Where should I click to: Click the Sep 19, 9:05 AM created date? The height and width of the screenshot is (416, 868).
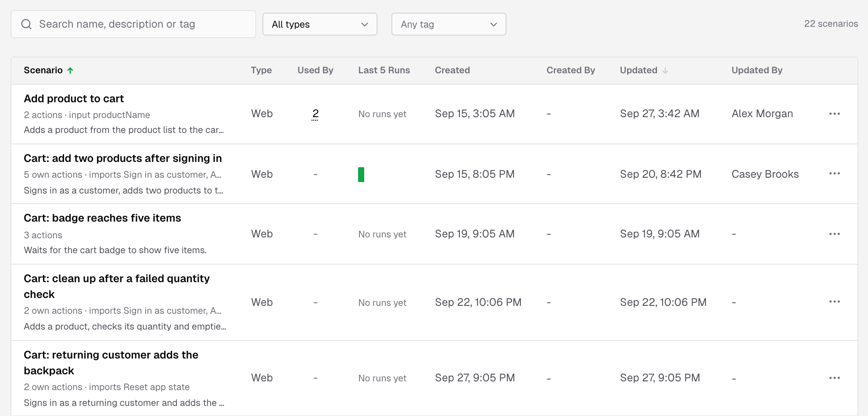[x=474, y=234]
